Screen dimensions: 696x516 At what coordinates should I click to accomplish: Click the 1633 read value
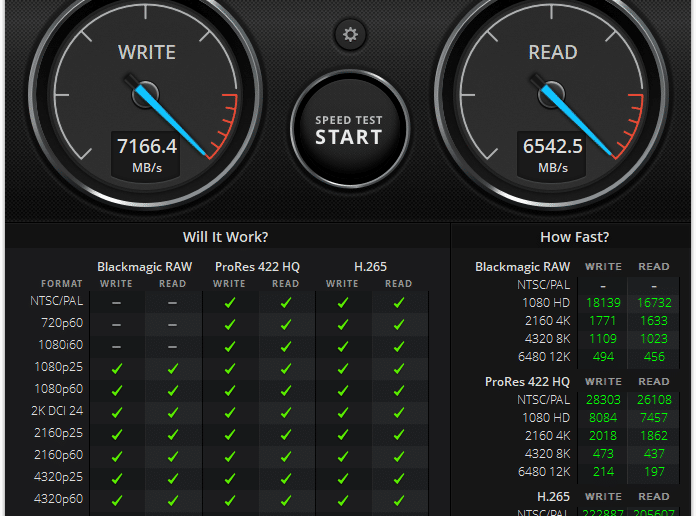(654, 321)
